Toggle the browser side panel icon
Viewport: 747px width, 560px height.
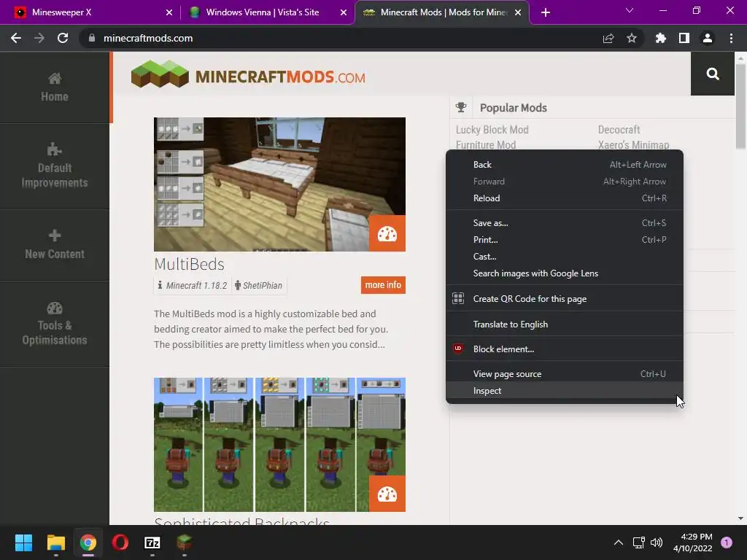(x=684, y=38)
